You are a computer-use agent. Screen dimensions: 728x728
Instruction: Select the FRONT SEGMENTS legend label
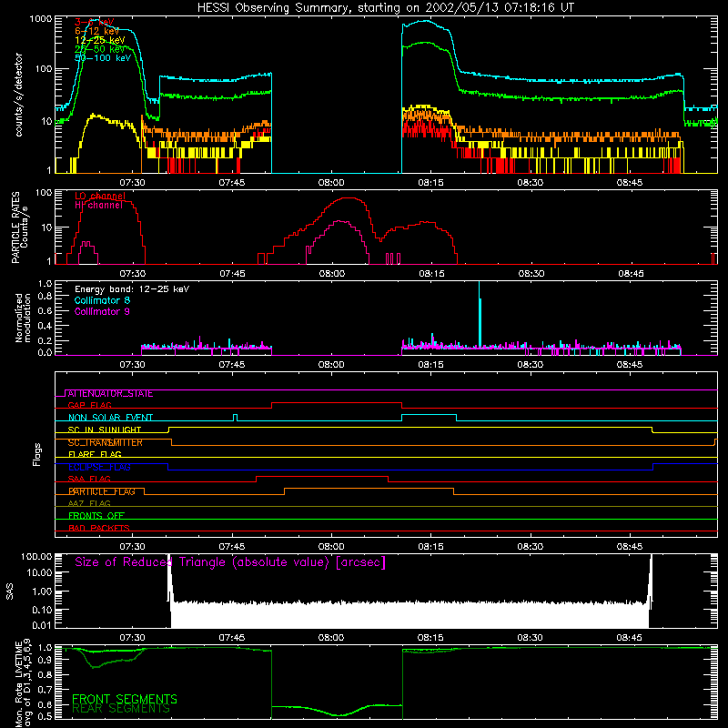pos(125,699)
